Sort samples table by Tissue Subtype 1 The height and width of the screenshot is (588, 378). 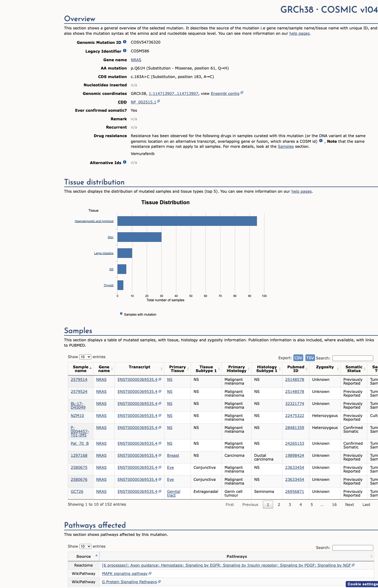point(206,369)
